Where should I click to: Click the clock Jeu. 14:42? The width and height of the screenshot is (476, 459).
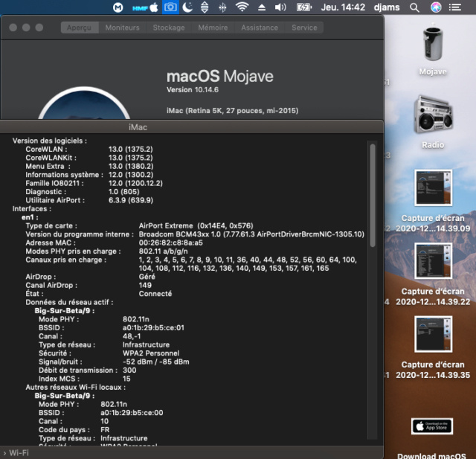[x=343, y=7]
